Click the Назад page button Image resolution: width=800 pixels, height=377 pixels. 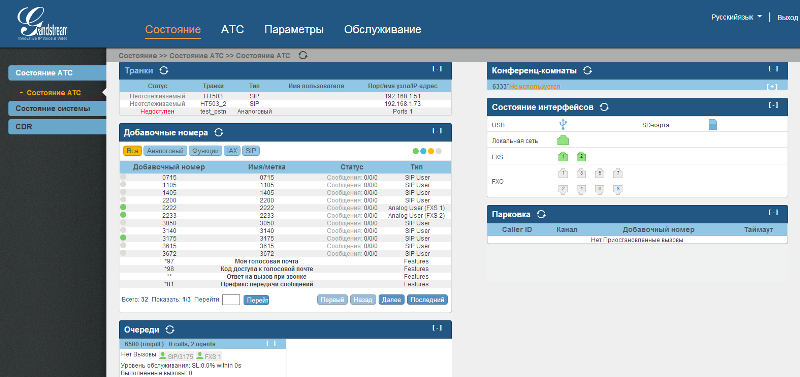coord(363,300)
